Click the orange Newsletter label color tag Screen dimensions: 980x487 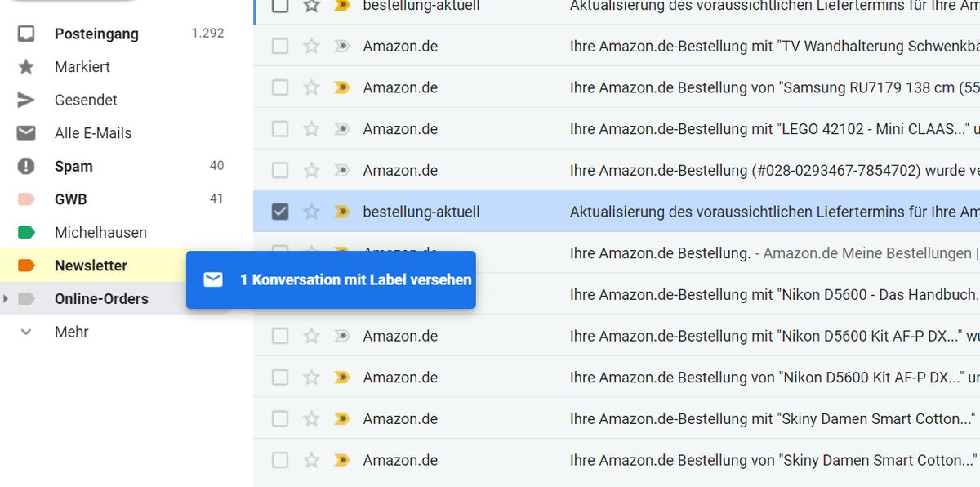click(26, 266)
